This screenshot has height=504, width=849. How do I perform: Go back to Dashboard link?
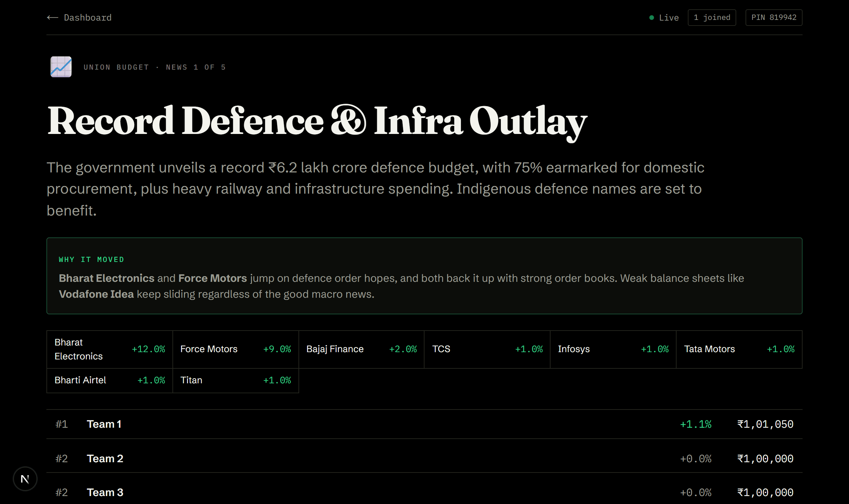click(x=79, y=18)
